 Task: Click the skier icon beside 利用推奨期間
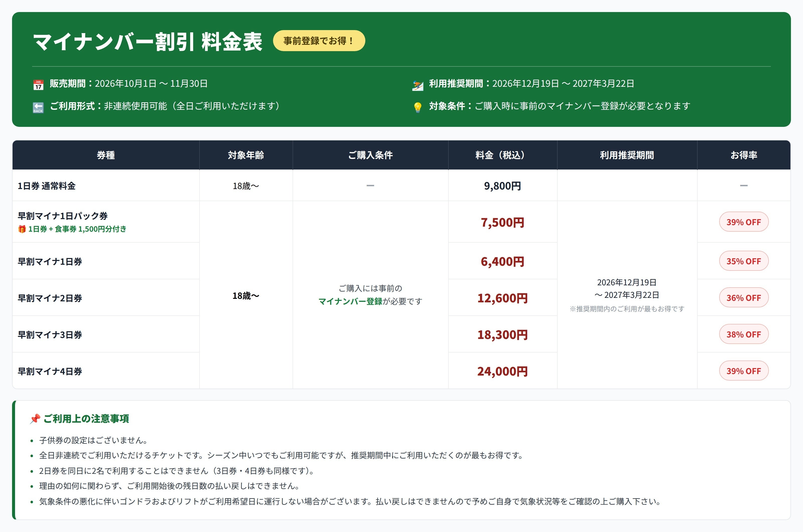418,85
